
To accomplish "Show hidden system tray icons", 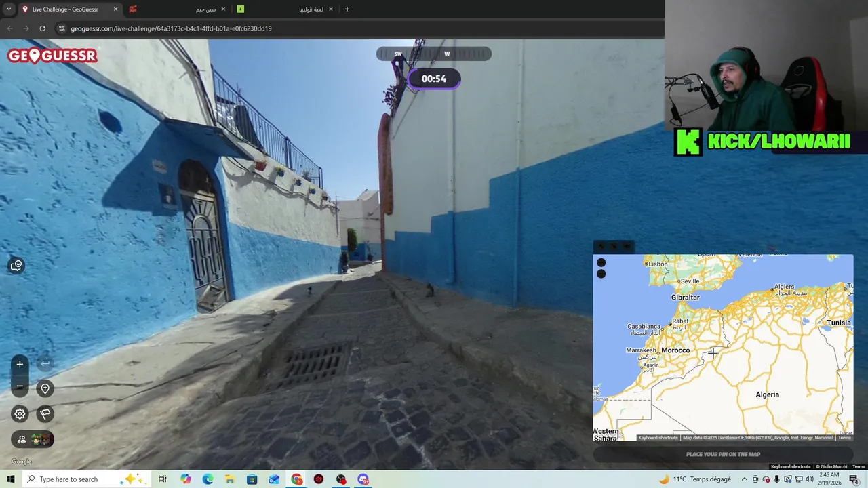I will (744, 479).
